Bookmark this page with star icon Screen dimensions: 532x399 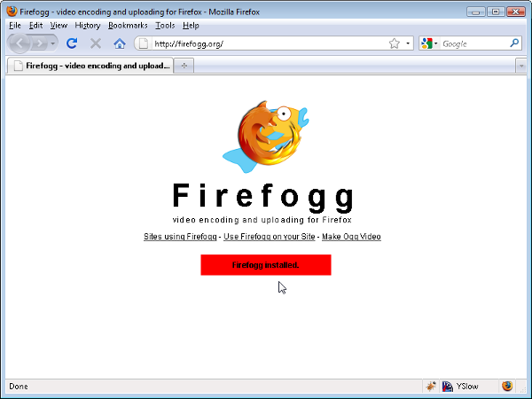[x=395, y=43]
